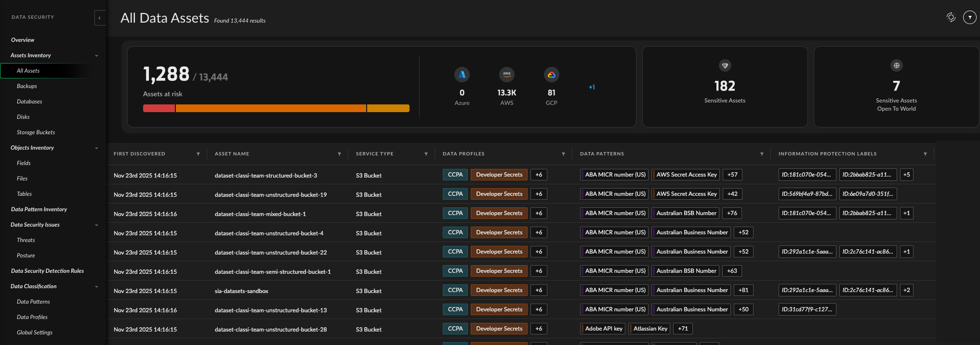This screenshot has width=980, height=345.
Task: Expand +2 protection labels for sia-datasets-sandbox
Action: tap(906, 290)
